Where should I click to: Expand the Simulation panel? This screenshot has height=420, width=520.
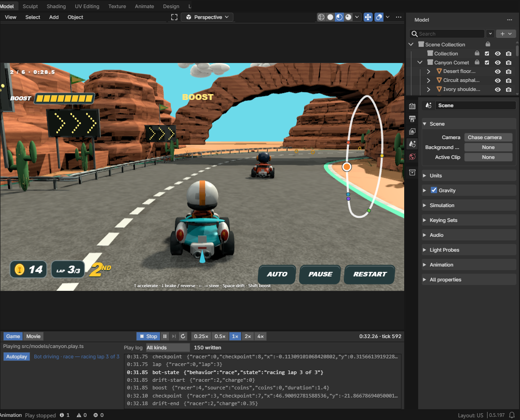(x=469, y=205)
